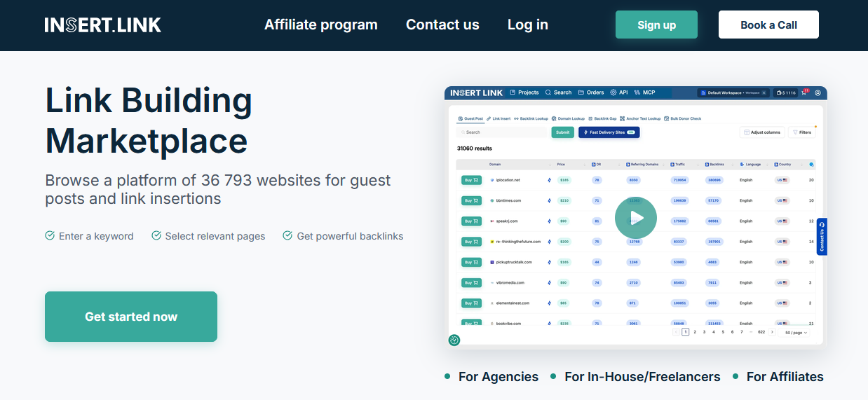868x400 pixels.
Task: Open Orders in the demo app navbar
Action: click(591, 92)
